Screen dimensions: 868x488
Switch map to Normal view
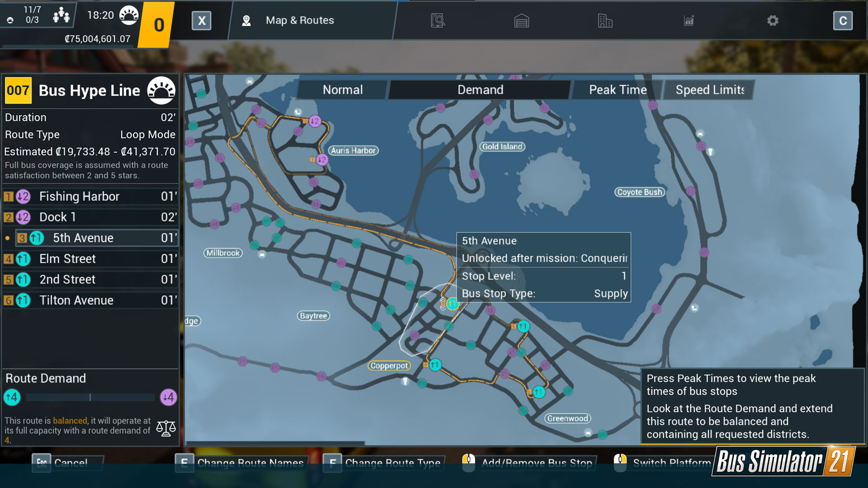(x=342, y=90)
